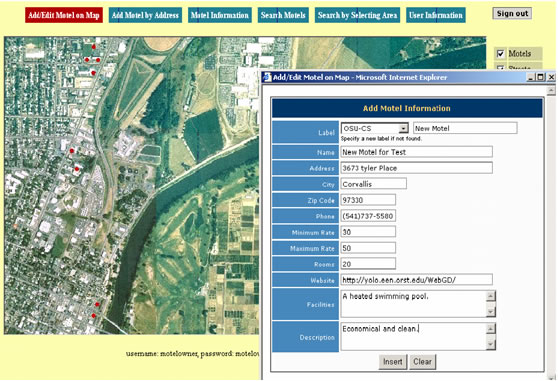Screen dimensions: 558x381
Task: Go to Search by Selecting Area
Action: coord(357,15)
